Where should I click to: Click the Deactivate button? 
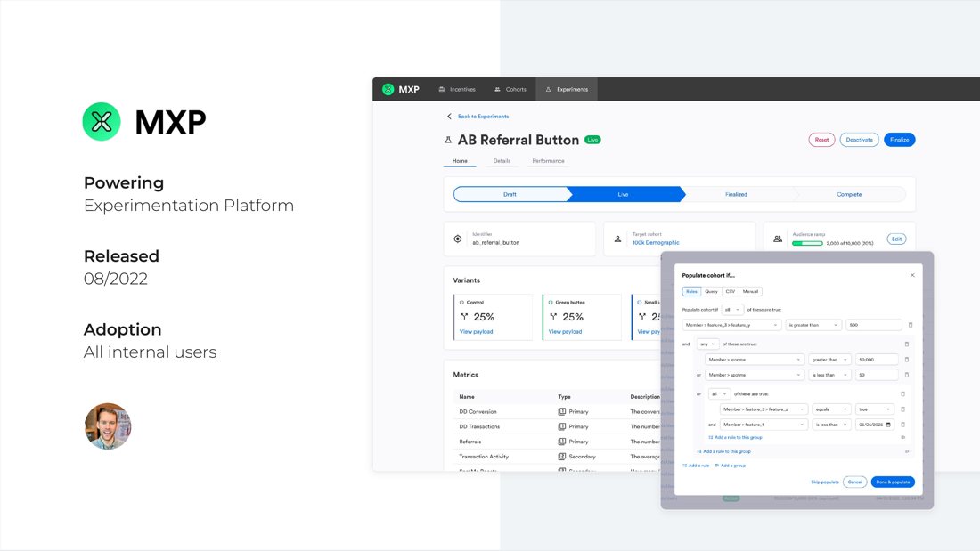859,140
